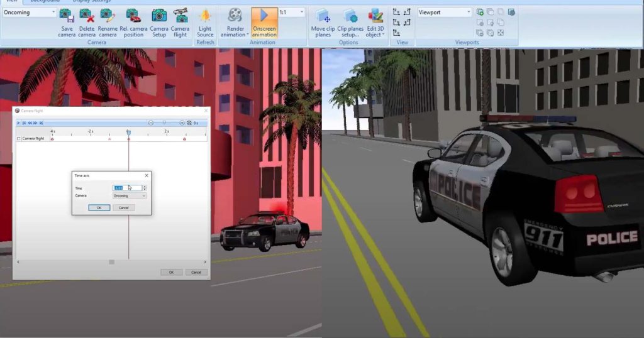Tick the Camera flight track checkbox
The image size is (644, 338).
(18, 139)
